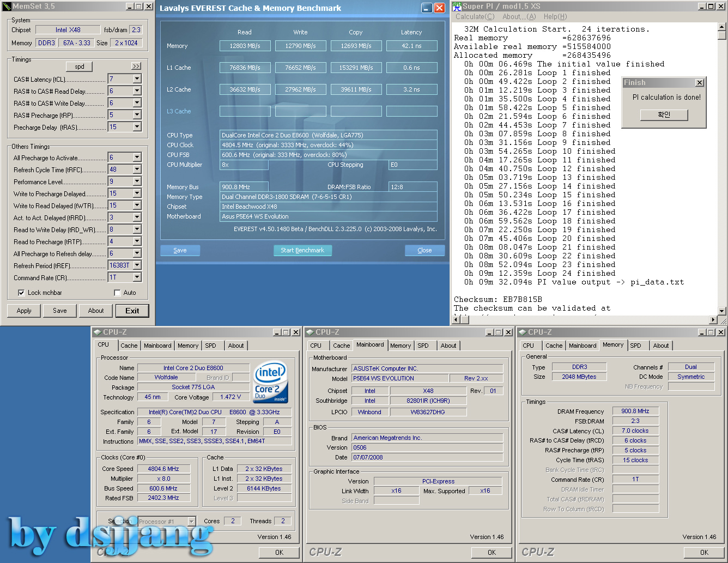Viewport: 728px width, 563px height.
Task: Click OK in the CPU-Z Memory window
Action: (704, 552)
